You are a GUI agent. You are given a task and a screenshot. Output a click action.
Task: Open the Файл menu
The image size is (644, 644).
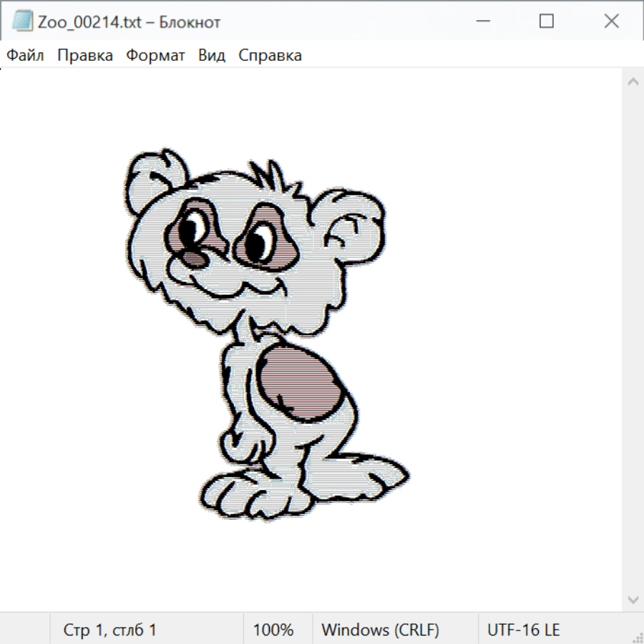pyautogui.click(x=25, y=56)
